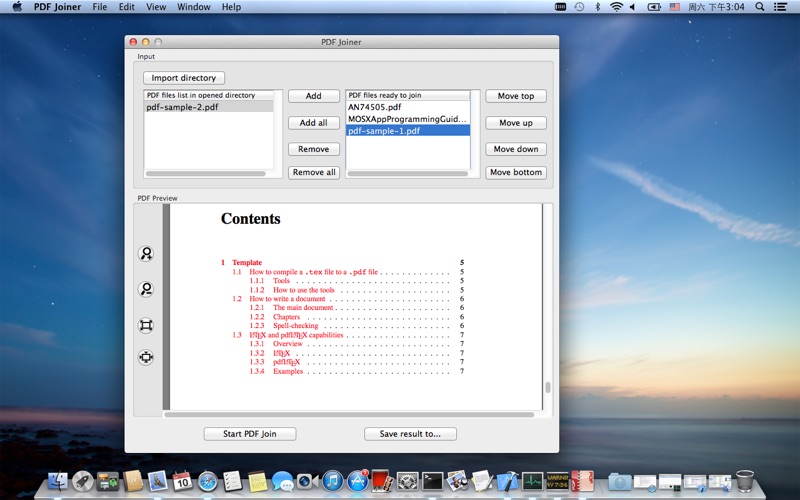This screenshot has height=500, width=800.
Task: Open Mail stamp icon in the dock
Action: pyautogui.click(x=158, y=481)
